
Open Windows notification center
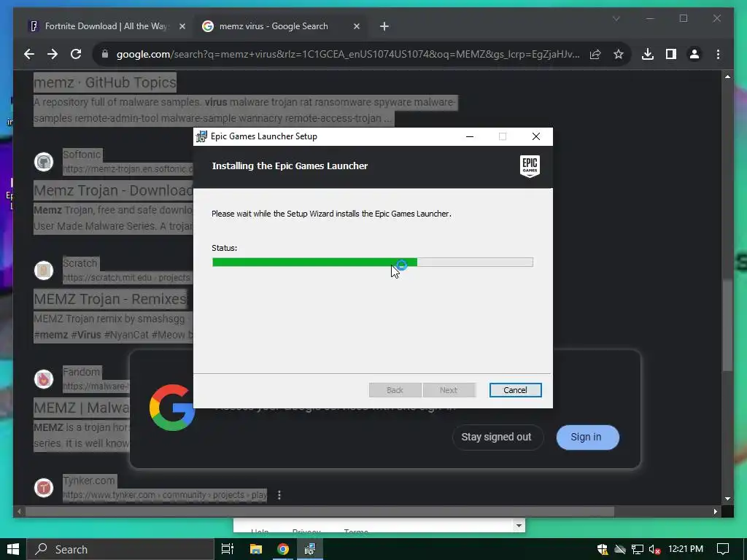(x=723, y=549)
